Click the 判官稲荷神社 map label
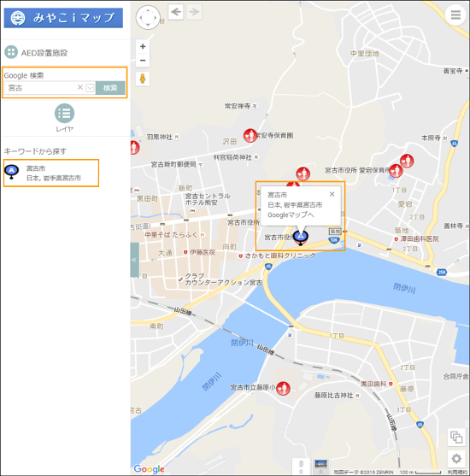Viewport: 470px width, 476px height. point(232,157)
